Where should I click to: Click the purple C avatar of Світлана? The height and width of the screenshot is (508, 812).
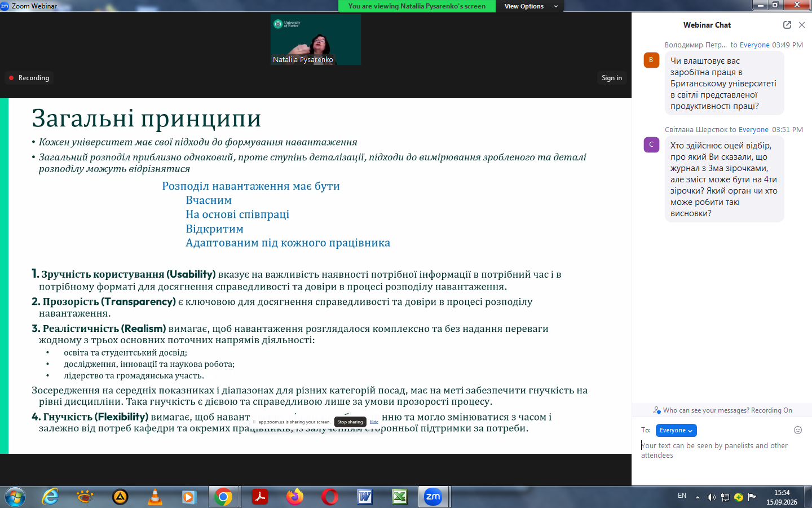(x=651, y=144)
